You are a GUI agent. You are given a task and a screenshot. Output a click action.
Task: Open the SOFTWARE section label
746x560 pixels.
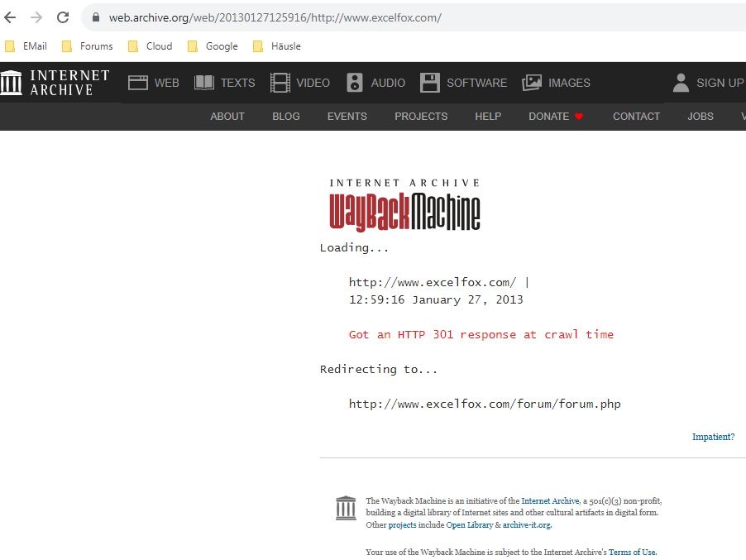tap(476, 83)
